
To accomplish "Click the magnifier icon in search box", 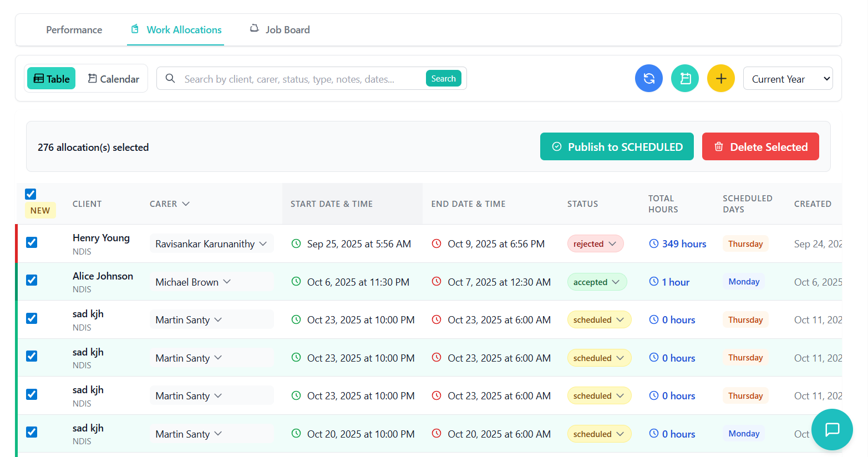I will pyautogui.click(x=170, y=79).
